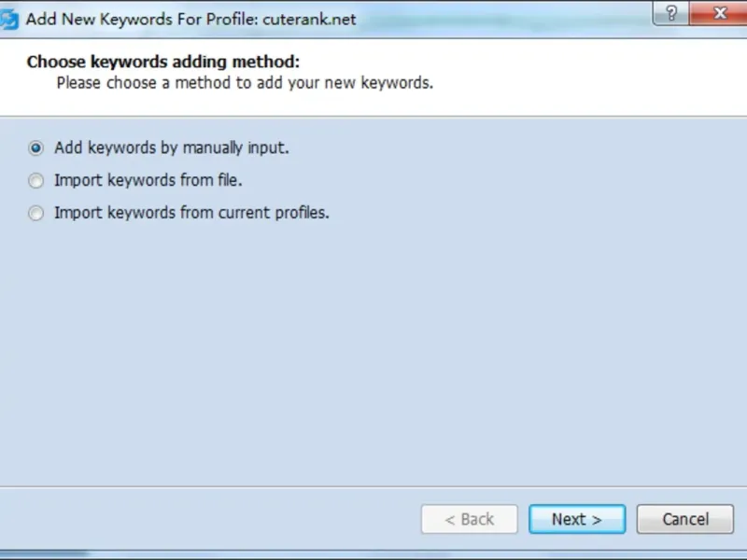747x560 pixels.
Task: Click the CuteRank app icon in title bar
Action: click(x=8, y=19)
